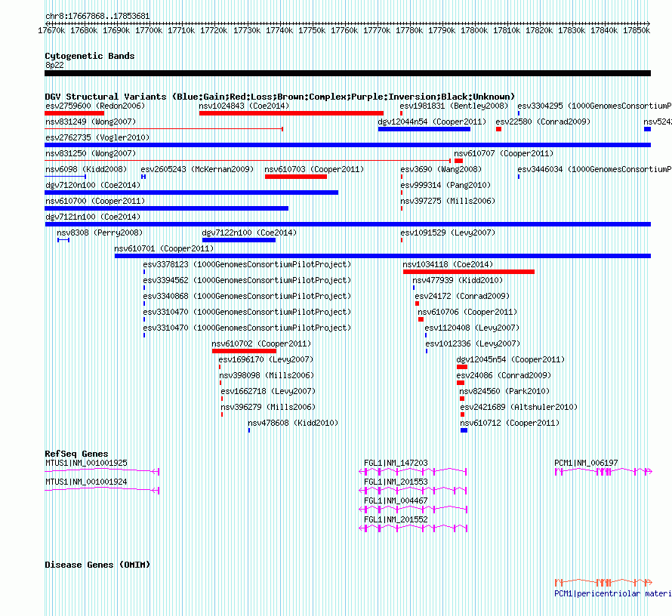This screenshot has height=616, width=672.
Task: Click nsv824560 (Park2010) label
Action: [x=504, y=391]
